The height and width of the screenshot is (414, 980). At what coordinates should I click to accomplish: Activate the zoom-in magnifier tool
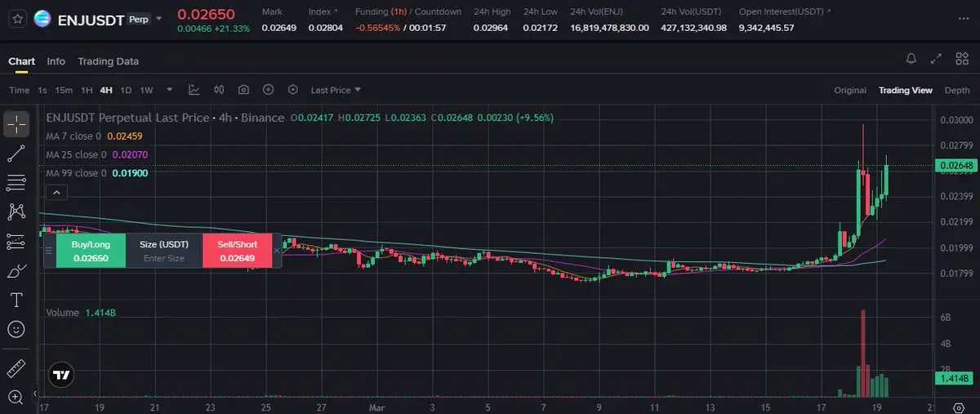(16, 397)
